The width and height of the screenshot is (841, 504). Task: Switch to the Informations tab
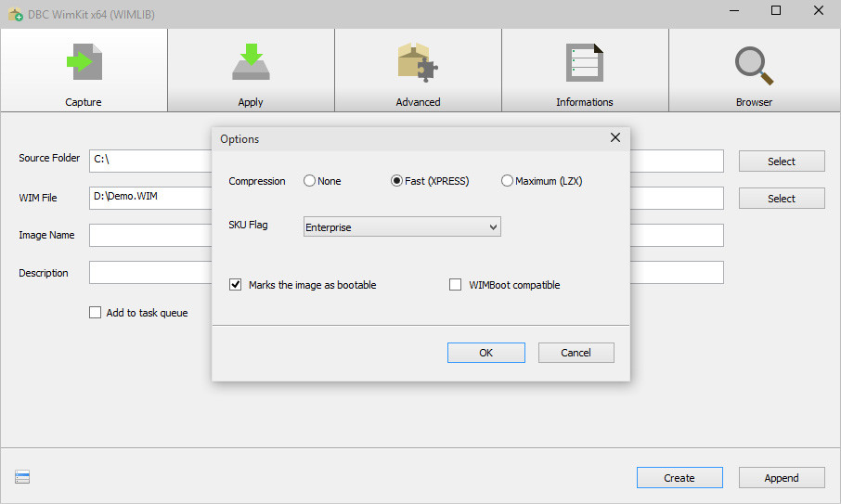pyautogui.click(x=585, y=71)
